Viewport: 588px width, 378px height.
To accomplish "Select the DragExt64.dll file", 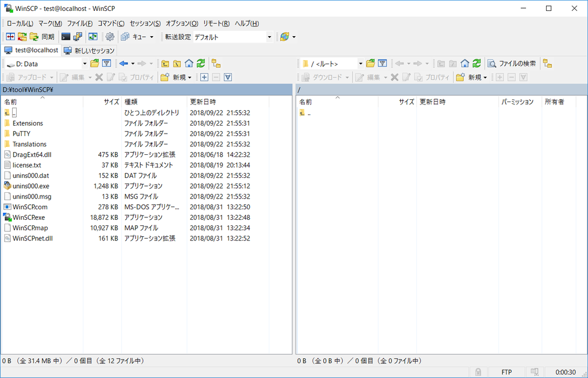I will coord(32,155).
